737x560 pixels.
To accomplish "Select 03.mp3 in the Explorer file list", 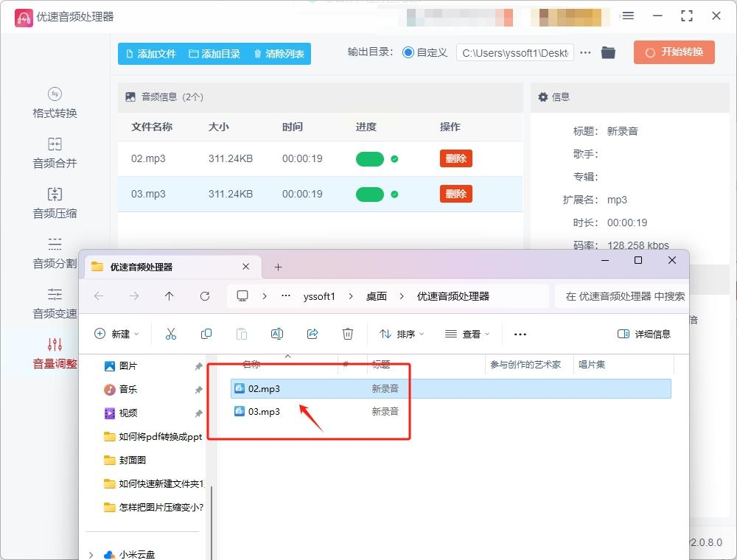I will pos(451,412).
